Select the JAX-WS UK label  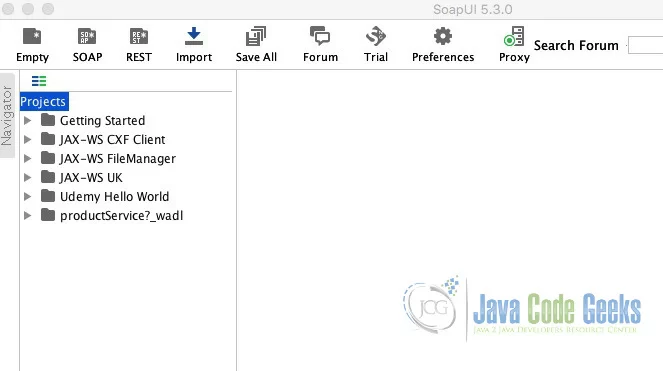point(91,178)
